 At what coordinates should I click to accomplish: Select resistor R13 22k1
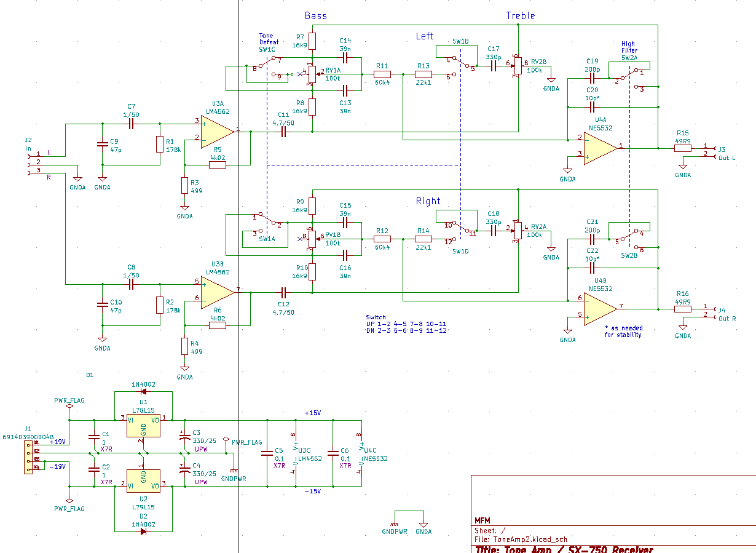click(423, 74)
